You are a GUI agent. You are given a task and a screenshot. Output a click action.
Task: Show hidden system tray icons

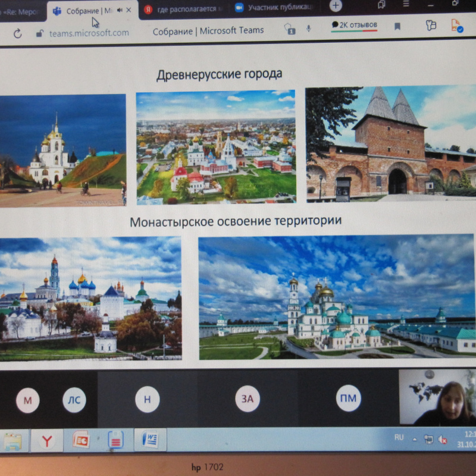tap(415, 439)
